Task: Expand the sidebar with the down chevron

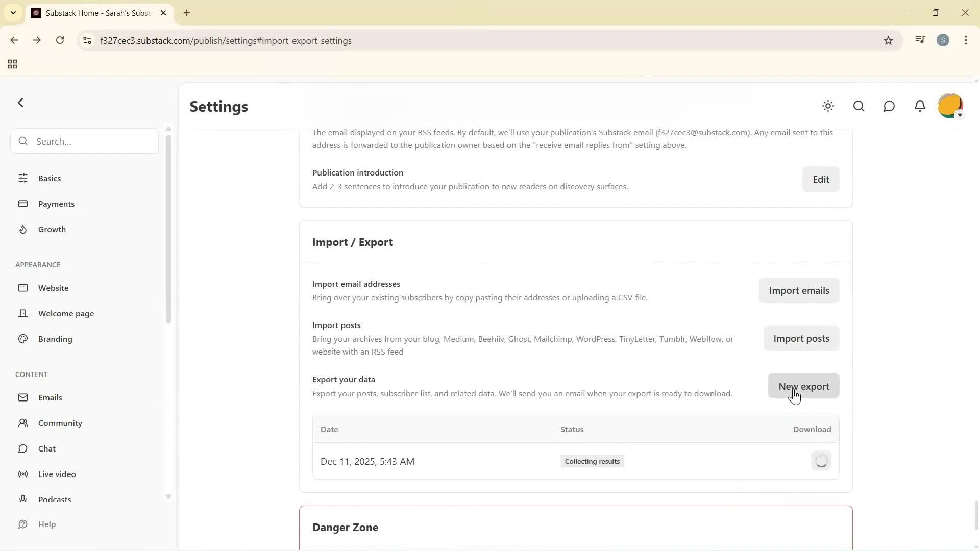Action: click(168, 496)
